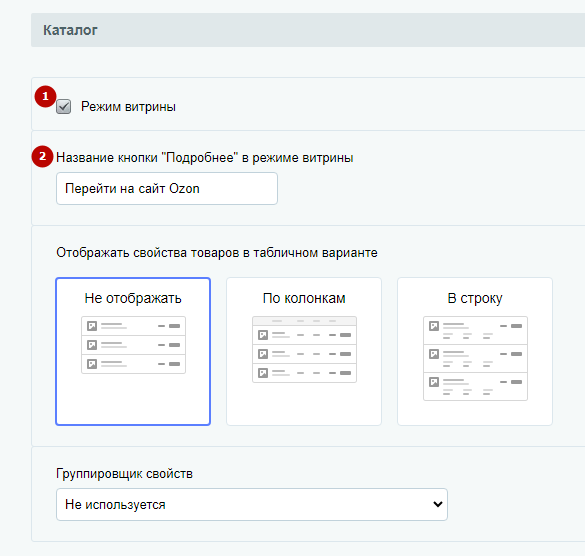Viewport: 585px width, 556px height.
Task: Select the Не отображать display option card
Action: tap(133, 351)
